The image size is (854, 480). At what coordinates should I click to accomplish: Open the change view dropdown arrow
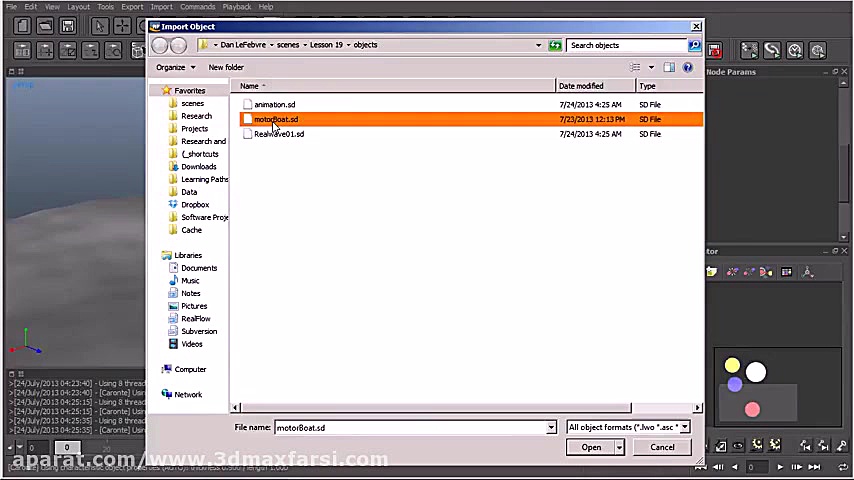point(651,67)
